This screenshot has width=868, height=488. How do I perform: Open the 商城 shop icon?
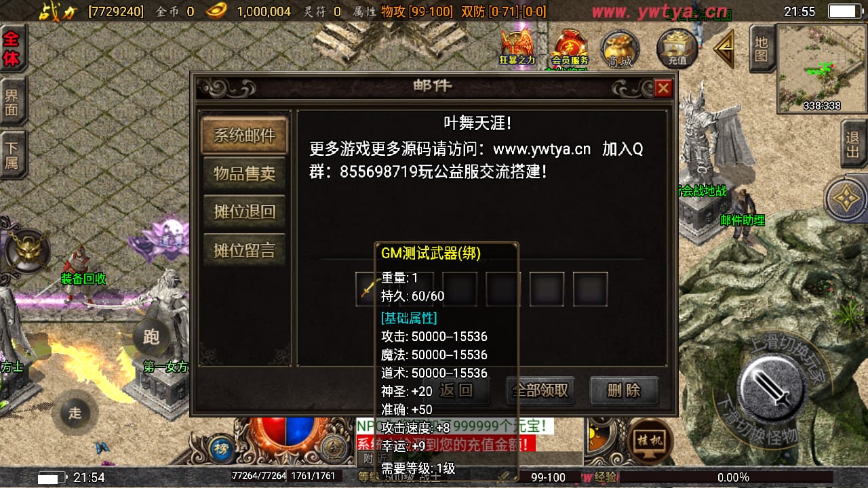pos(620,49)
